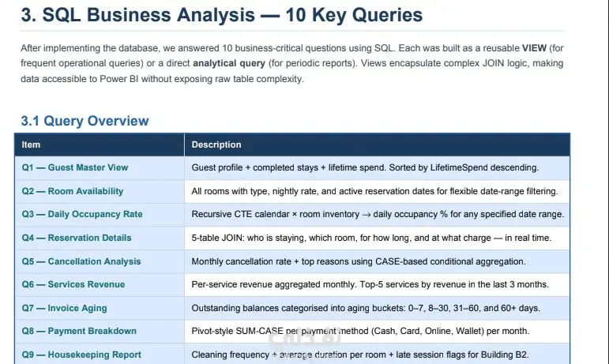Click the Recursive CTE calendar description cell

tap(378, 214)
